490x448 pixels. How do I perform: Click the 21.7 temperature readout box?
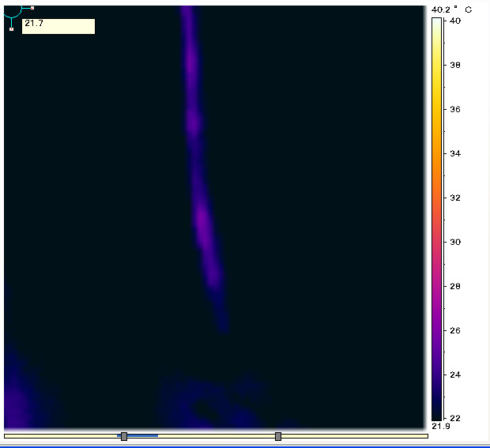click(58, 26)
